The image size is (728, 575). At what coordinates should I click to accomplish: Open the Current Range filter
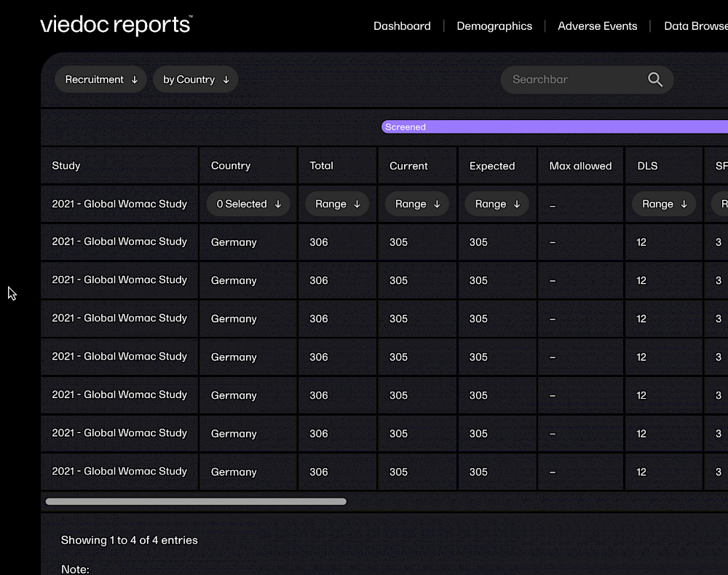click(x=417, y=205)
